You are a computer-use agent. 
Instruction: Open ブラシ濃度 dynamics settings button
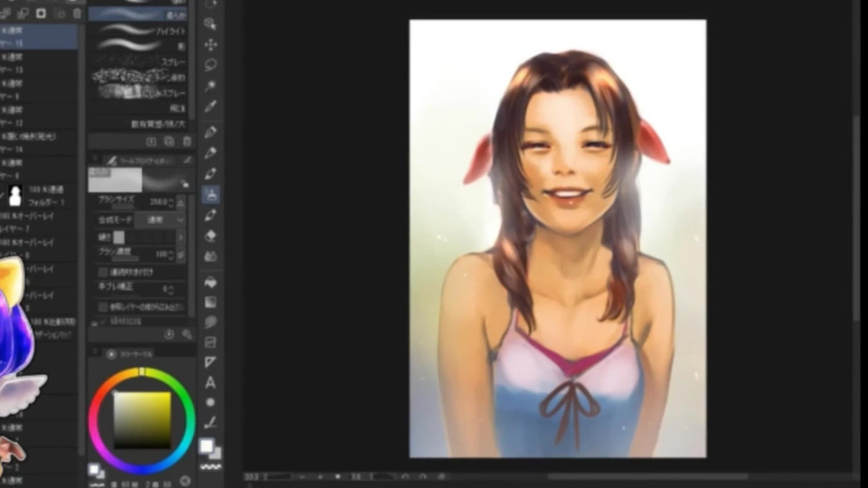(x=181, y=255)
